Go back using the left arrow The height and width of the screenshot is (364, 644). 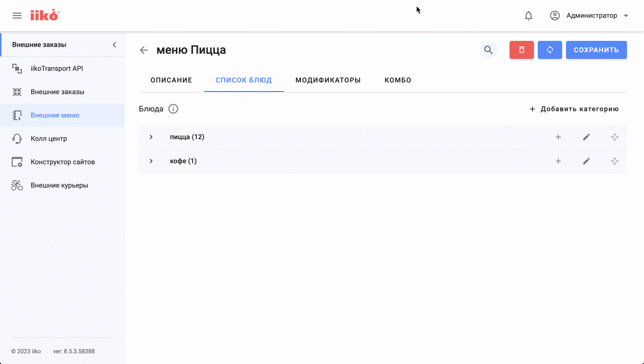tap(144, 50)
